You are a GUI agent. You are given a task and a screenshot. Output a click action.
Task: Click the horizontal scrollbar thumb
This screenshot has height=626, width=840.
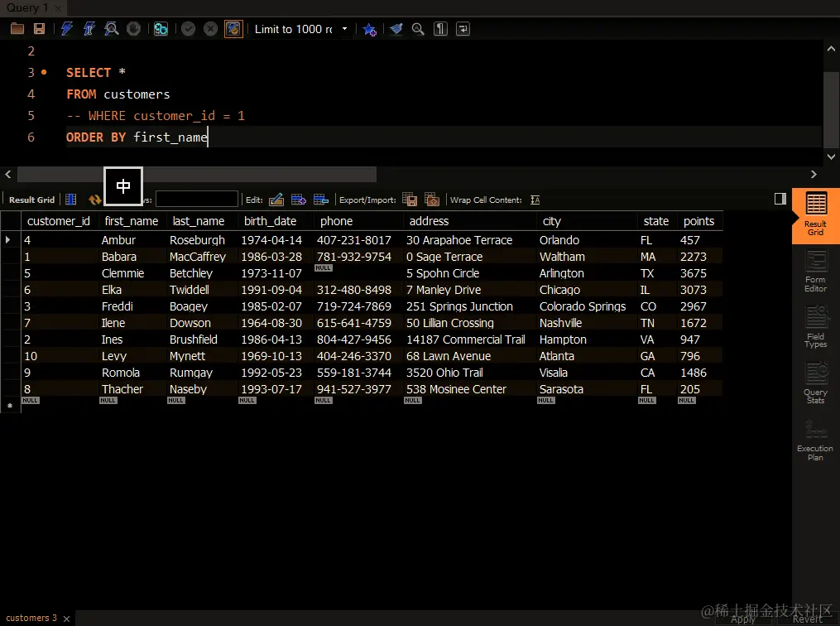[x=197, y=174]
